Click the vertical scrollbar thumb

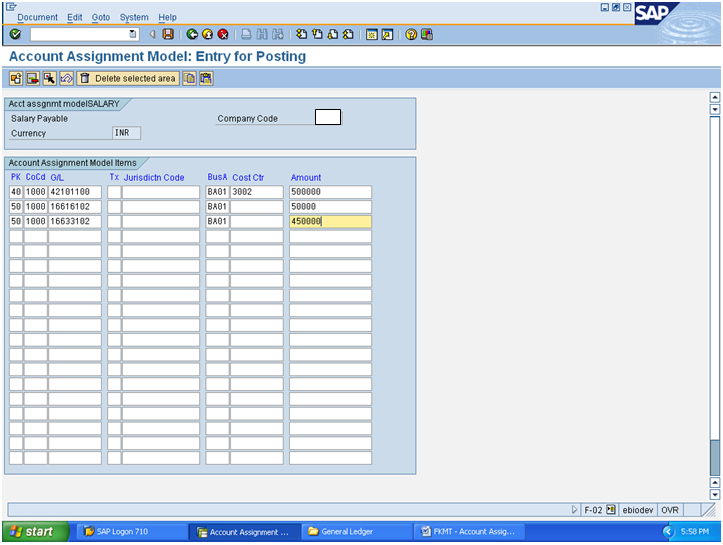click(715, 458)
